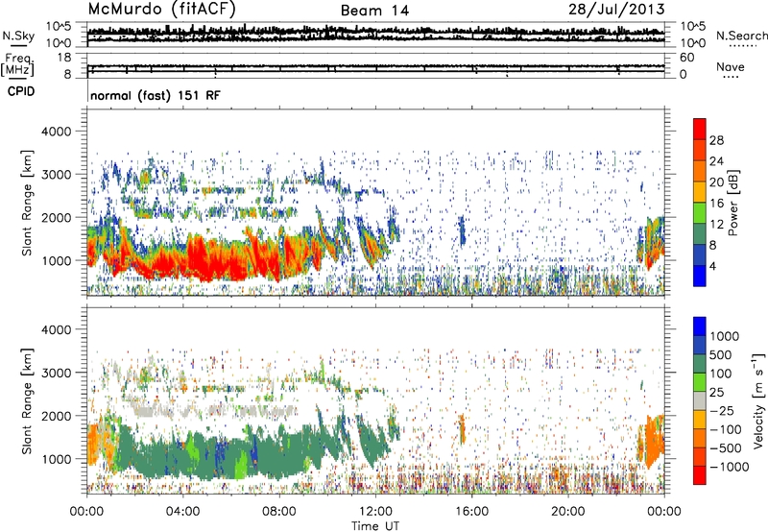Click the 'Beam 14' label
This screenshot has width=768, height=532.
pyautogui.click(x=374, y=11)
